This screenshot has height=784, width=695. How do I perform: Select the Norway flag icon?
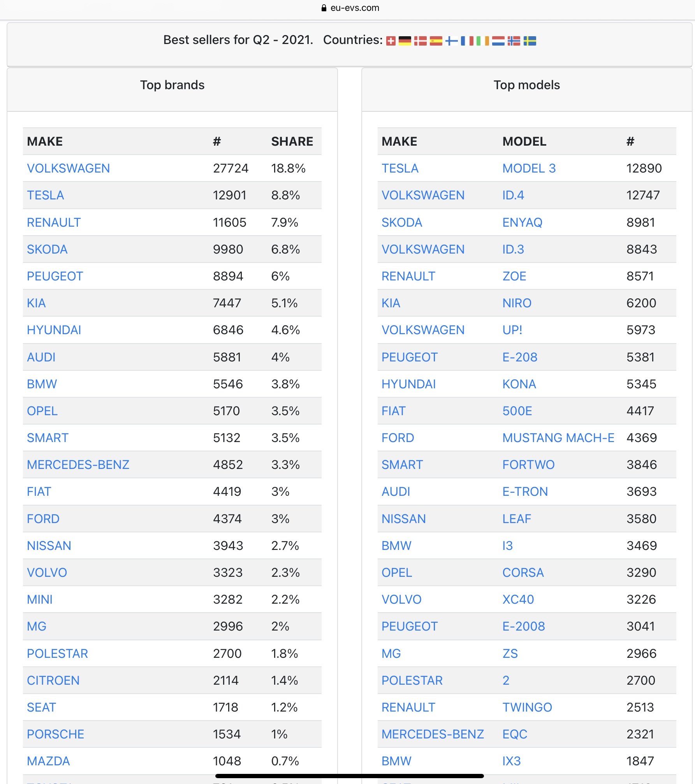click(x=514, y=41)
